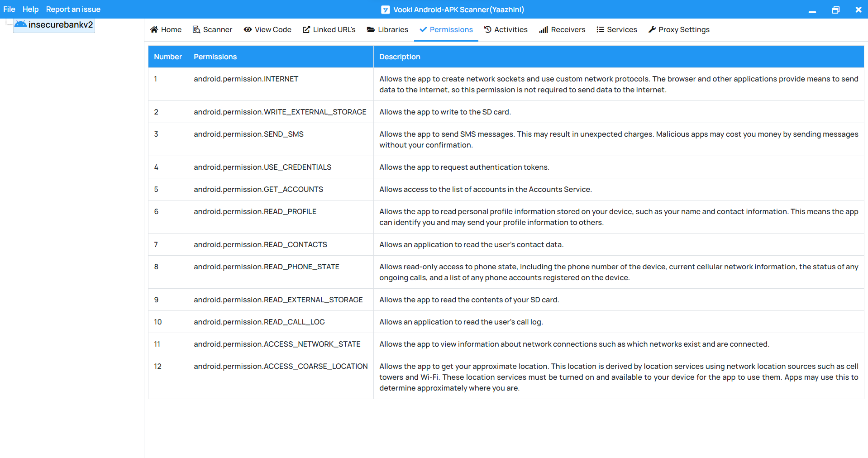The width and height of the screenshot is (868, 458).
Task: Select android.permission.GET_ACCOUNTS cell
Action: [281, 189]
